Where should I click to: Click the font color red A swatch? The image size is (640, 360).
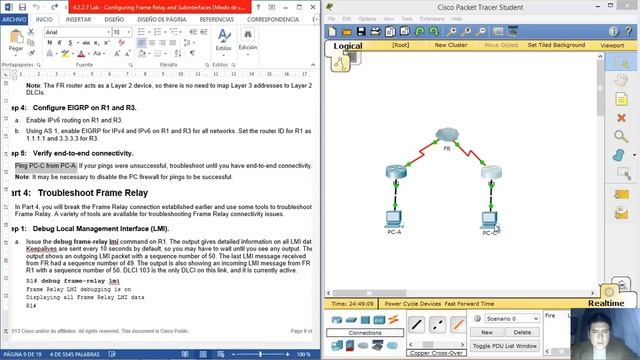(x=81, y=53)
